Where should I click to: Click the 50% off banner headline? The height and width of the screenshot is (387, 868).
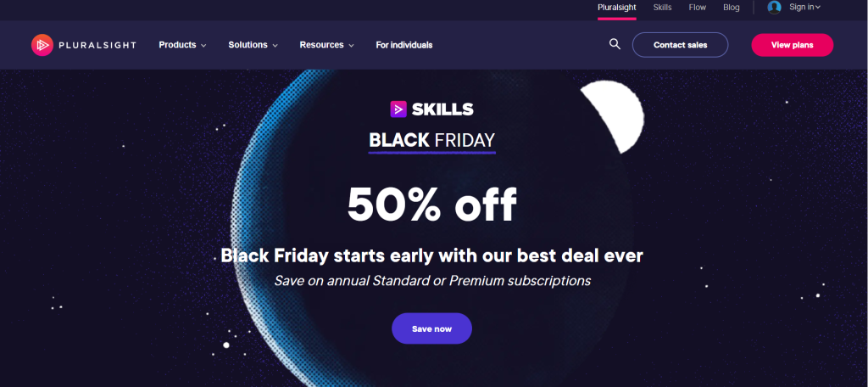pos(431,204)
